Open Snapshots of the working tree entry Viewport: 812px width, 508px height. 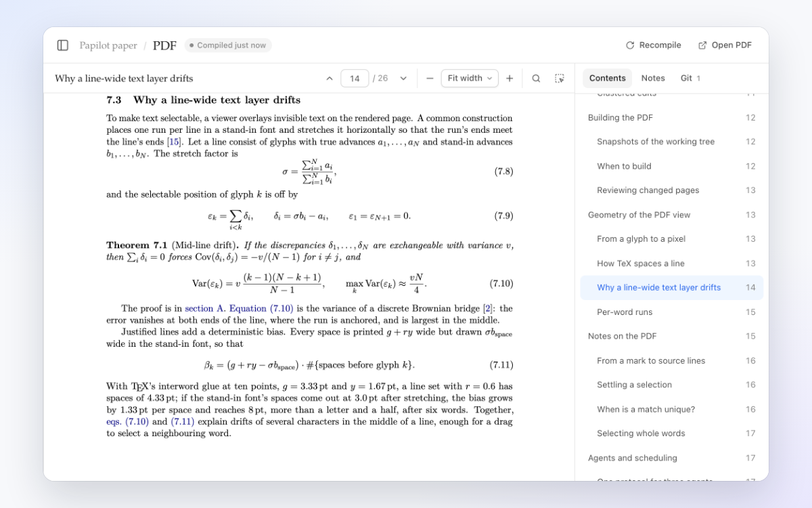pos(671,142)
